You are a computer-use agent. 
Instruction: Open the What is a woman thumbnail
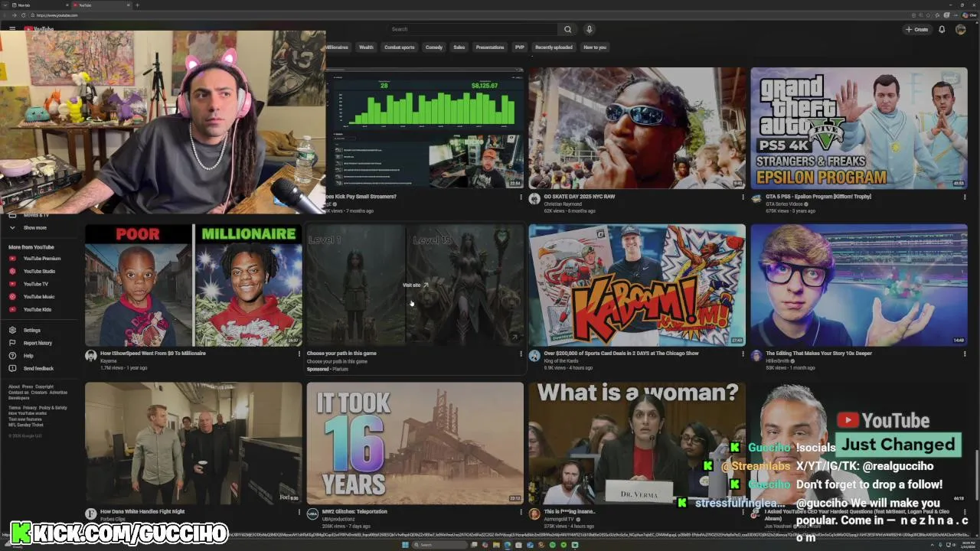pos(636,443)
